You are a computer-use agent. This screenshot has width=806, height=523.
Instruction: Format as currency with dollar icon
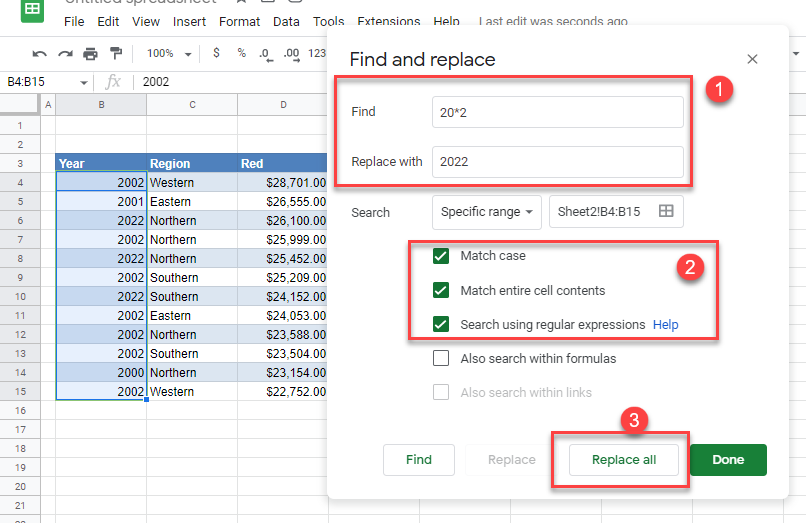point(216,54)
